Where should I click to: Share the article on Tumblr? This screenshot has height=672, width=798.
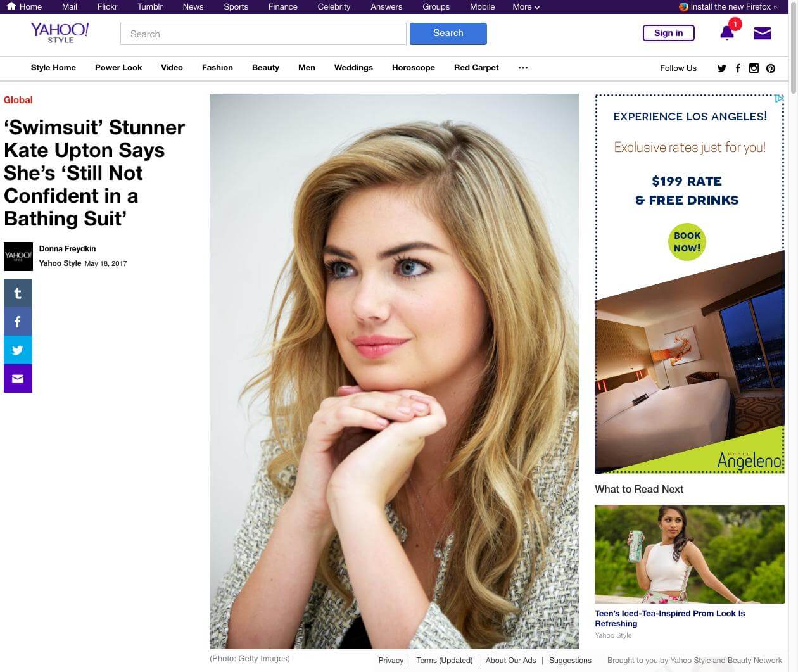coord(18,293)
